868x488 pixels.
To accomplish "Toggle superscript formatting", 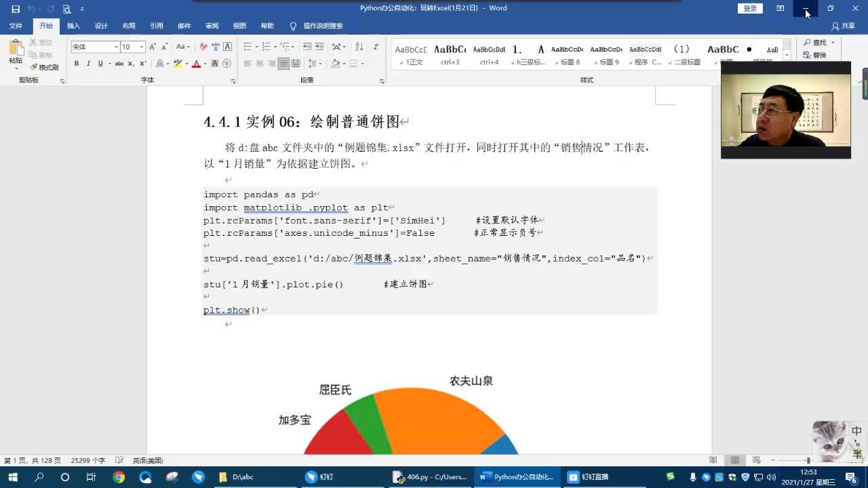I will (x=142, y=64).
